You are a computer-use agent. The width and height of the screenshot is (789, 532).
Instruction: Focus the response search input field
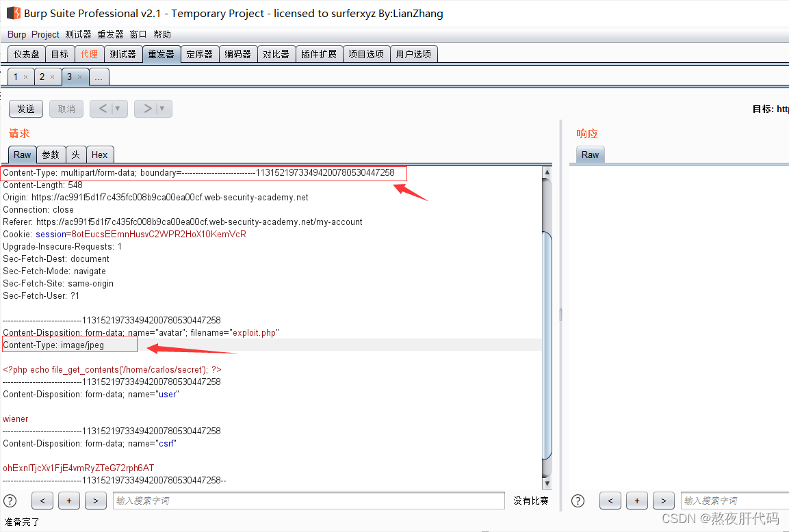click(735, 501)
